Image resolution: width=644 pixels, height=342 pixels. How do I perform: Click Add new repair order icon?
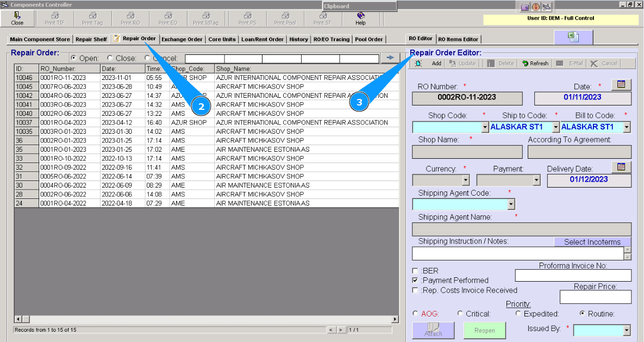[x=418, y=63]
